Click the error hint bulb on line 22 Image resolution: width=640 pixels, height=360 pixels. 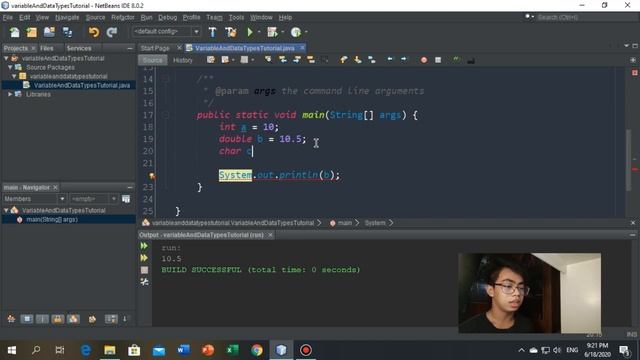click(152, 176)
